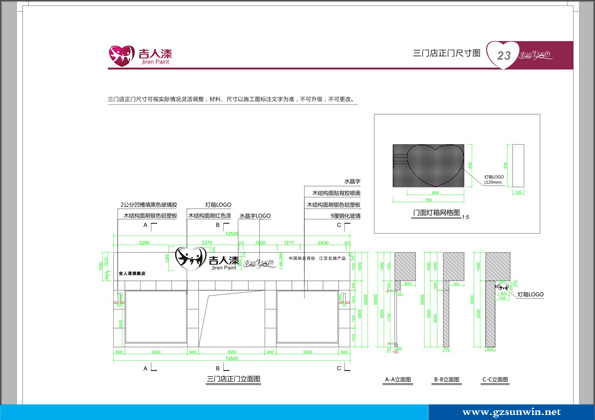Click the 水晶字LOGO annotation label
The image size is (595, 420).
coord(255,216)
